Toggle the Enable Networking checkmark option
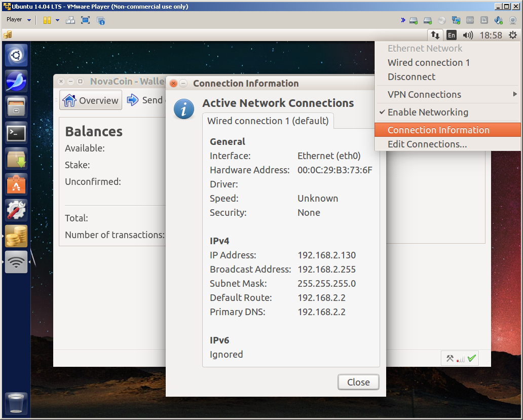Viewport: 523px width, 420px height. [428, 112]
